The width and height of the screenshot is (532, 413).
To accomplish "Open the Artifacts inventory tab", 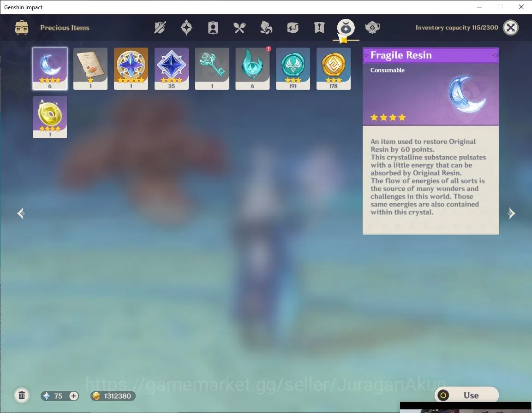I will click(186, 28).
